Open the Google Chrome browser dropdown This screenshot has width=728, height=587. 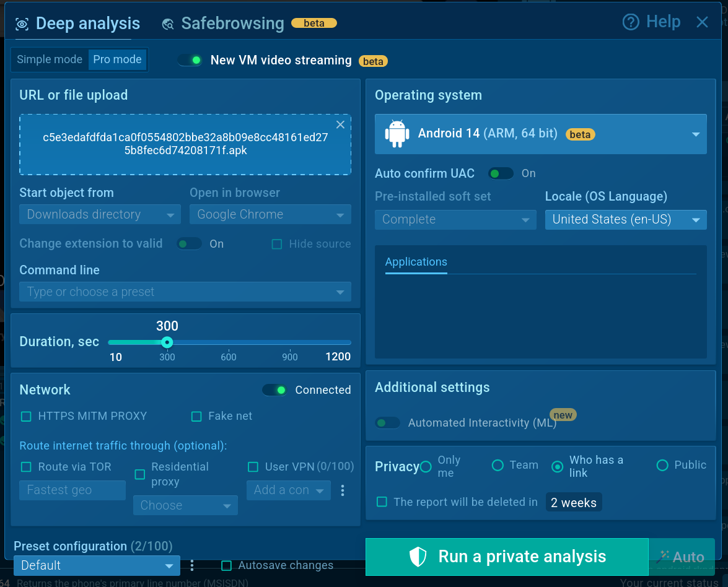tap(270, 214)
